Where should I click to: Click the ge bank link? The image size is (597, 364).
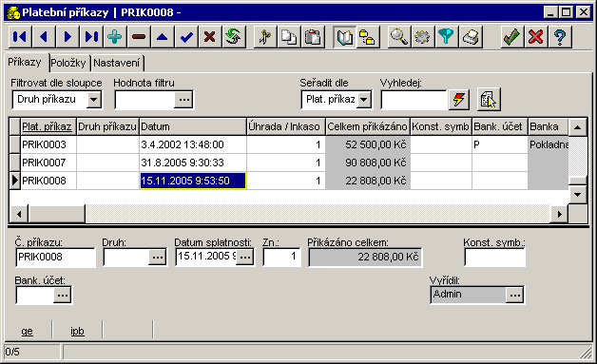coord(27,332)
